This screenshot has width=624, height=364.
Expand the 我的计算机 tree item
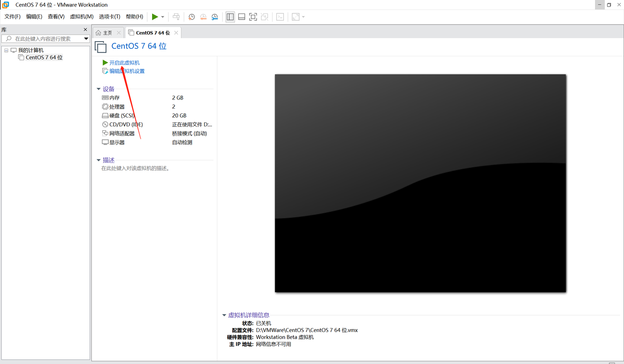[6, 49]
